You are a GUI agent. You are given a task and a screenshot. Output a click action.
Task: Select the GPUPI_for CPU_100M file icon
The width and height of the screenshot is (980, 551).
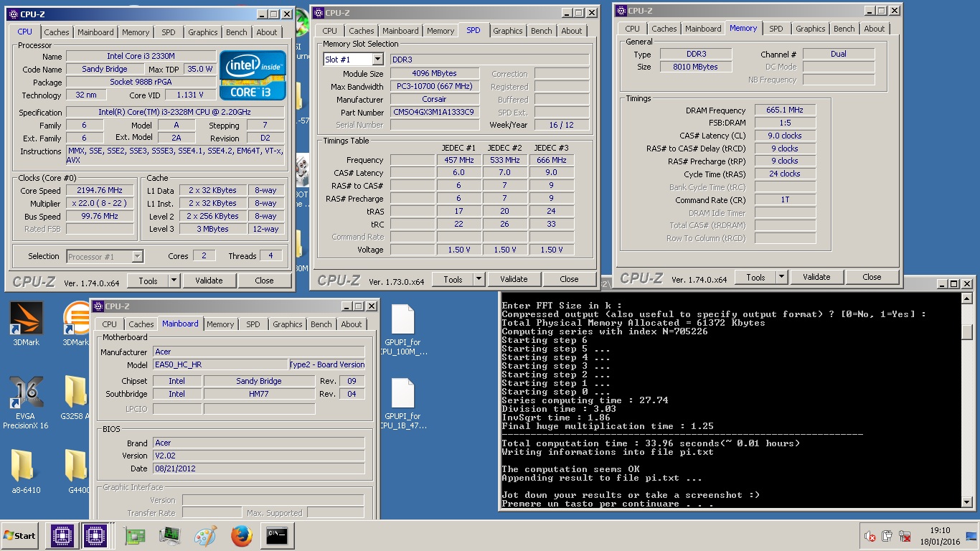402,330
